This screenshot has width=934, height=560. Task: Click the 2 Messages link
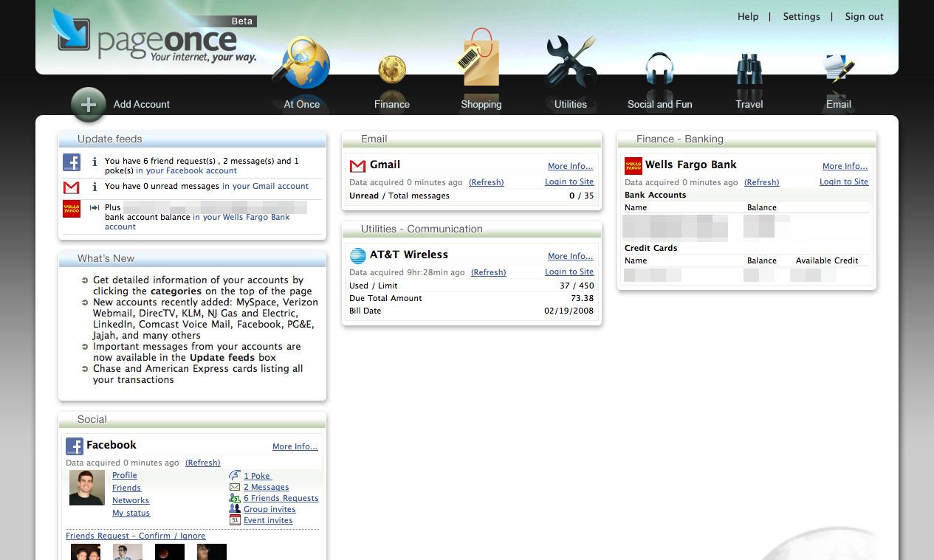tap(267, 487)
